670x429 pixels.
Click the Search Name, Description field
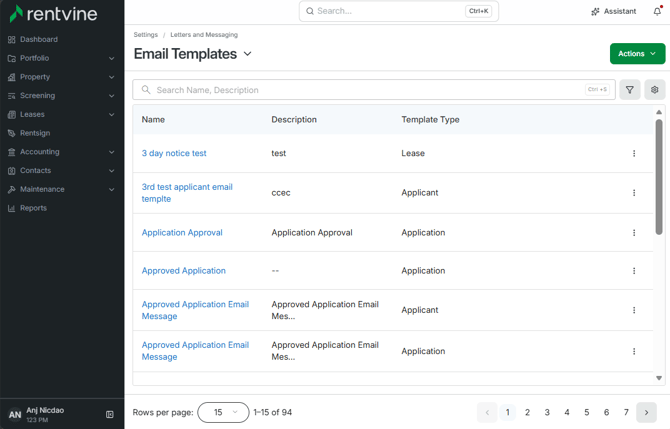point(374,90)
